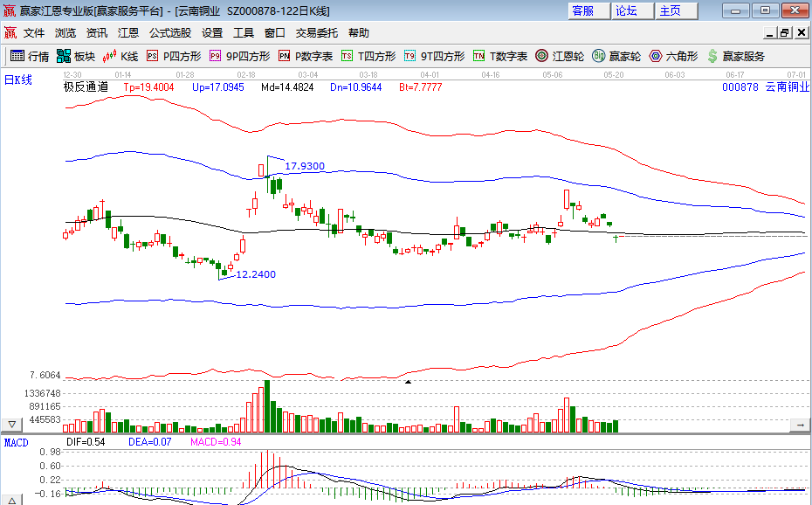The image size is (812, 505).
Task: Open the 六角形 hexagon tool
Action: pos(674,56)
